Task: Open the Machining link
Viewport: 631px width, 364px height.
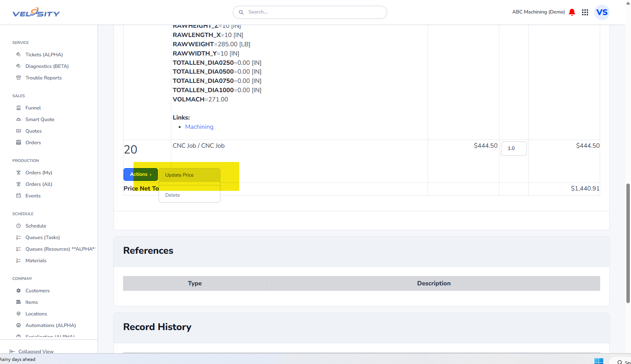Action: (199, 127)
